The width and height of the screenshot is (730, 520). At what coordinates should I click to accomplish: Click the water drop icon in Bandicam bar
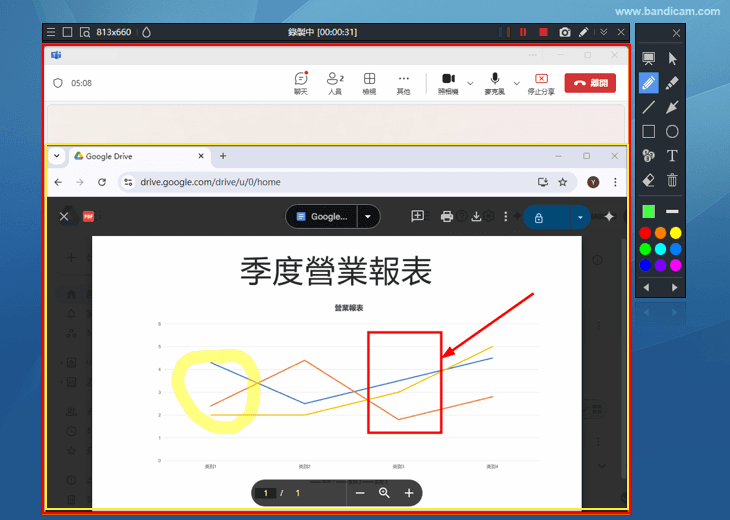(x=147, y=32)
